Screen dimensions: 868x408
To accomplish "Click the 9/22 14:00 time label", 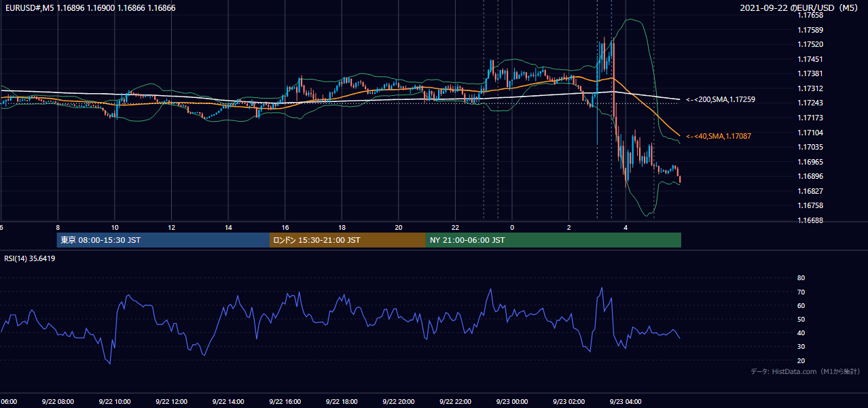I will click(228, 402).
